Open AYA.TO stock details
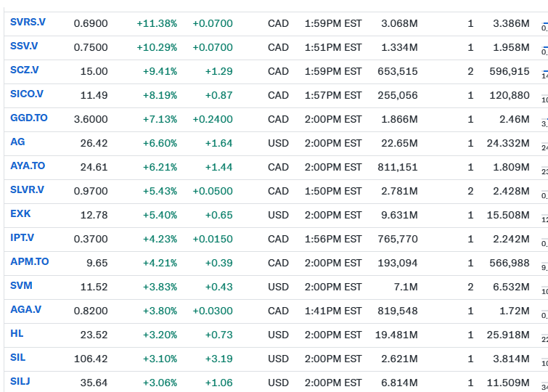This screenshot has height=392, width=548. click(28, 166)
